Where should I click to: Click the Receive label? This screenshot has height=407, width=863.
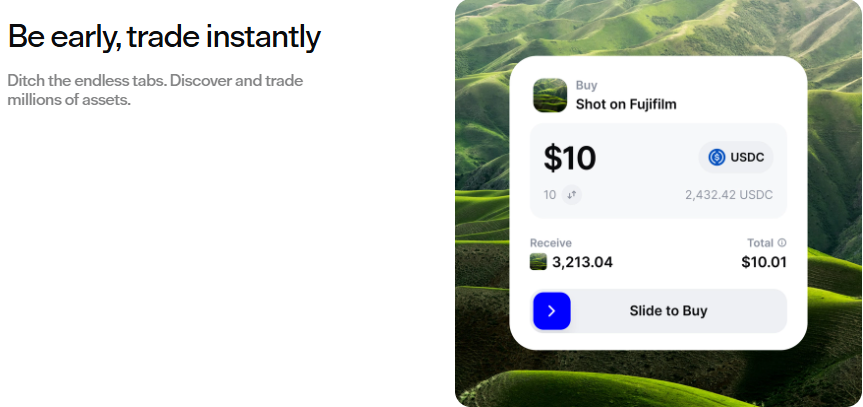coord(550,243)
